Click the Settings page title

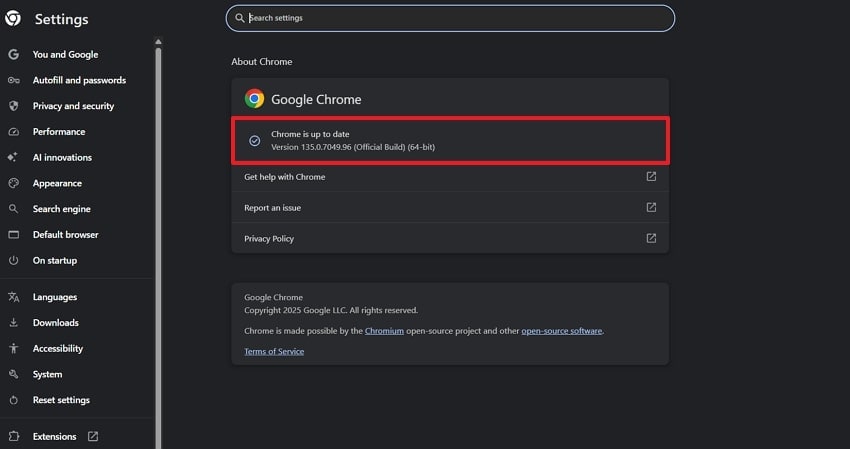(x=61, y=19)
